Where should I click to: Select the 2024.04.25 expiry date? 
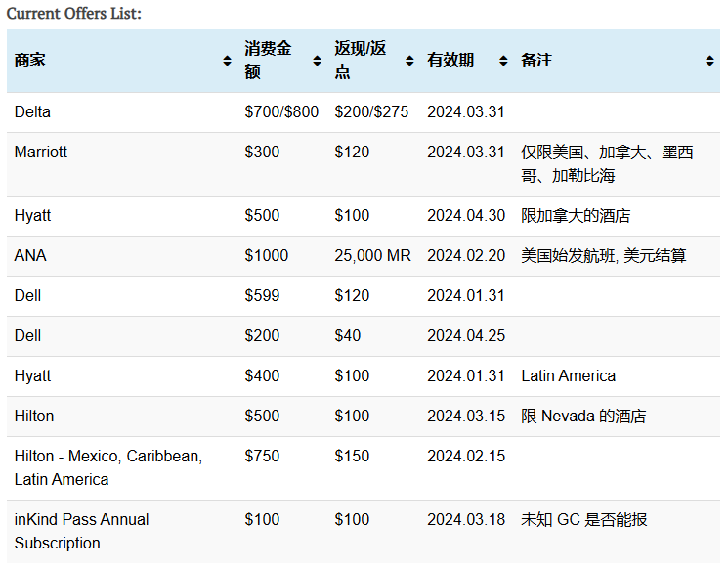466,336
